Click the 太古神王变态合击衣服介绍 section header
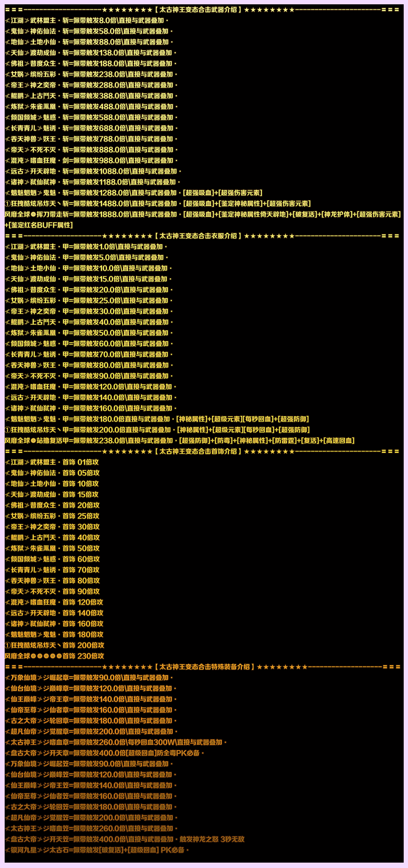 pyautogui.click(x=198, y=236)
